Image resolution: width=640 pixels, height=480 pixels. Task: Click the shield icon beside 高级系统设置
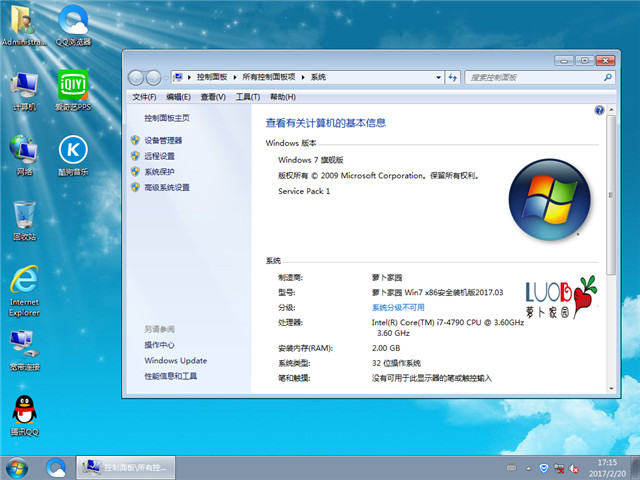coord(135,187)
